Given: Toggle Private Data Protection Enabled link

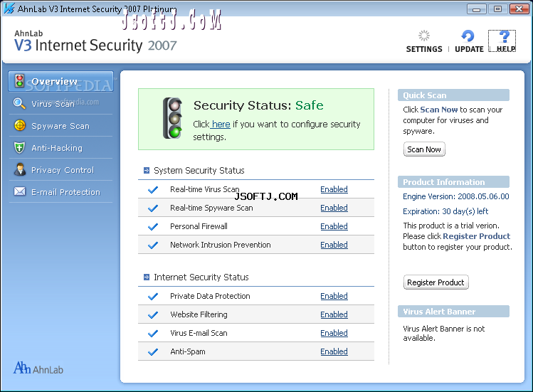Looking at the screenshot, I should coord(334,296).
